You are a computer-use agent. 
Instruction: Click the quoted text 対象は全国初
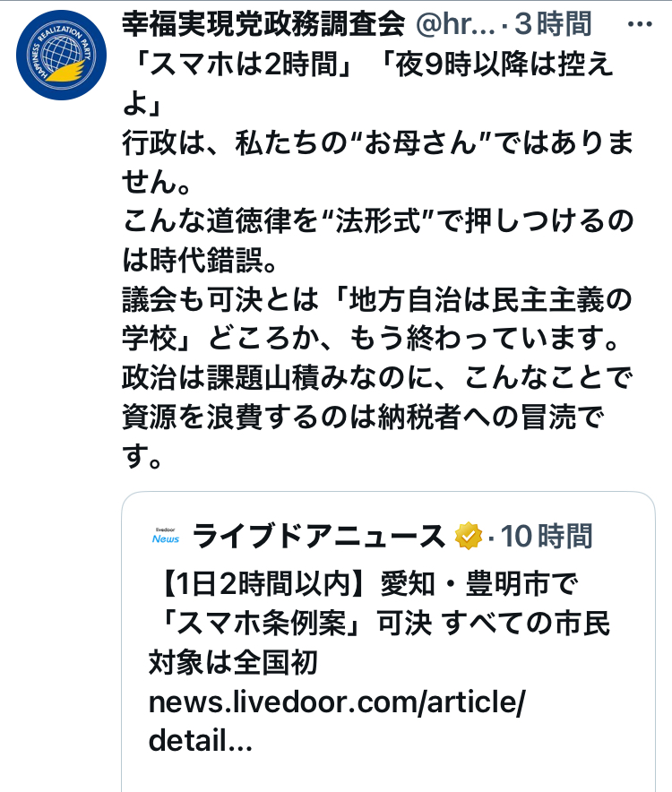[233, 662]
